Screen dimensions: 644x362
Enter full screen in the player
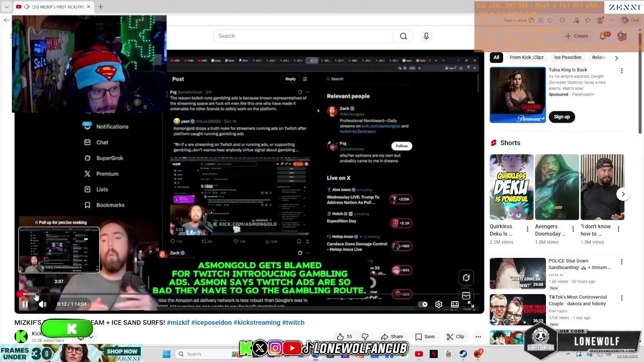471,304
